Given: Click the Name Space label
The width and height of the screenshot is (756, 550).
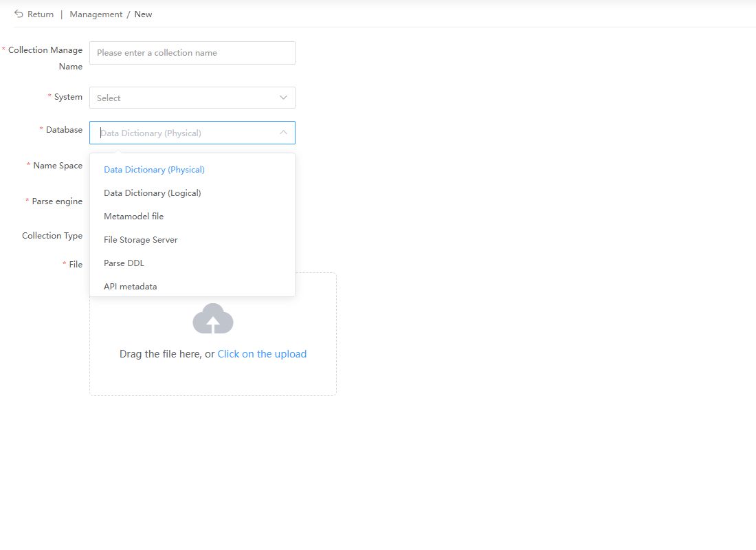Looking at the screenshot, I should tap(58, 166).
